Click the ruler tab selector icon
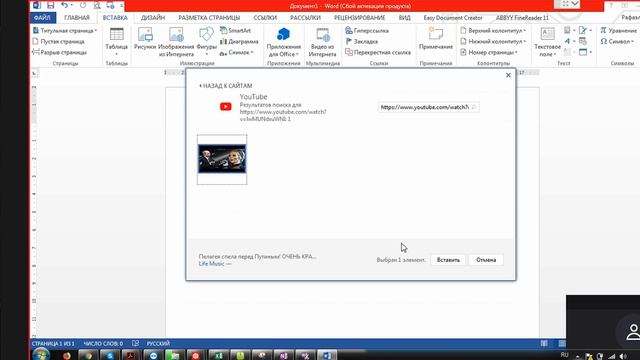This screenshot has height=360, width=640. coord(34,73)
